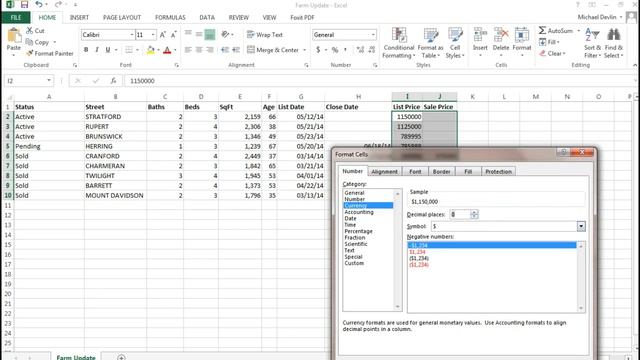Click the Delete cells icon

(x=501, y=35)
